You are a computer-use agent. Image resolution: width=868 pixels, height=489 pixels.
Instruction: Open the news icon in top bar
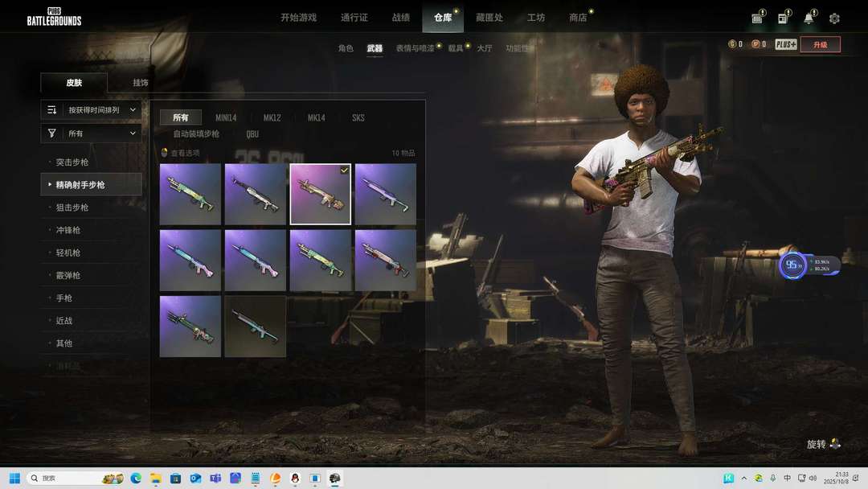click(783, 18)
